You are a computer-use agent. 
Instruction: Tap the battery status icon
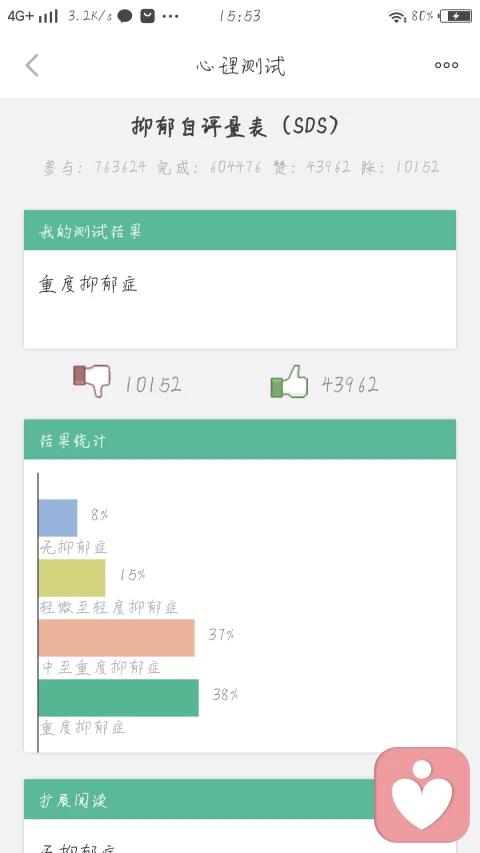[455, 16]
